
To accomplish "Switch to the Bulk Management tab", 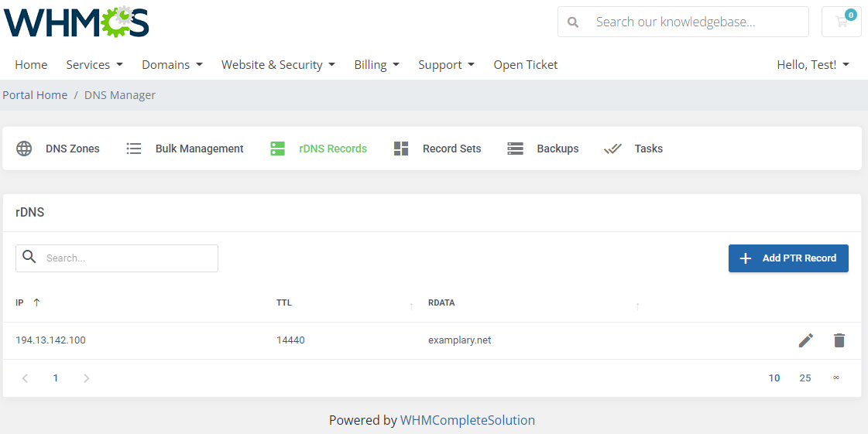I will point(199,149).
